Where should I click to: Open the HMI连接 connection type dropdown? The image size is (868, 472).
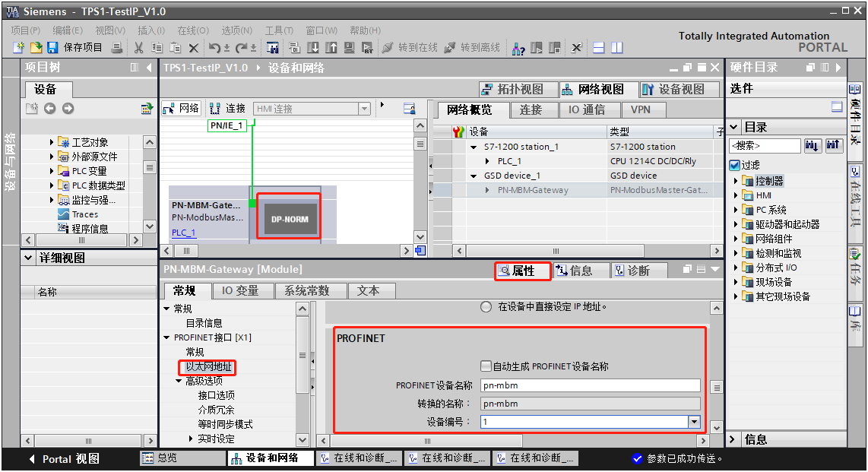click(x=364, y=109)
